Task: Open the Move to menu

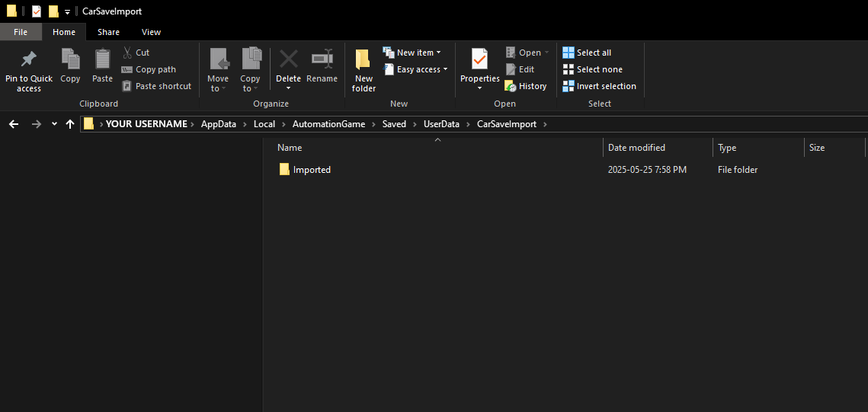Action: pyautogui.click(x=218, y=70)
